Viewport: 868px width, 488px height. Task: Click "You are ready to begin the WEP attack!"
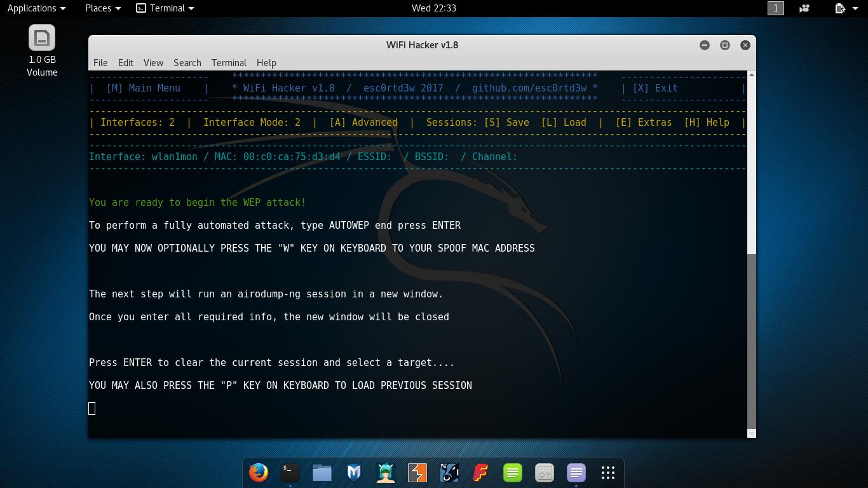tap(198, 203)
